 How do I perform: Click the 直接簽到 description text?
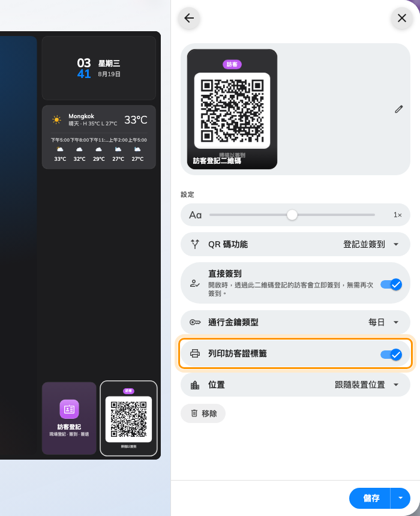pyautogui.click(x=290, y=289)
